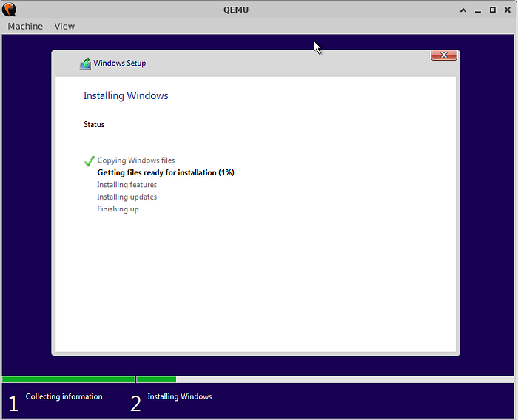Click the green checkmark beside Copying Windows files
The image size is (518, 420).
coord(90,160)
